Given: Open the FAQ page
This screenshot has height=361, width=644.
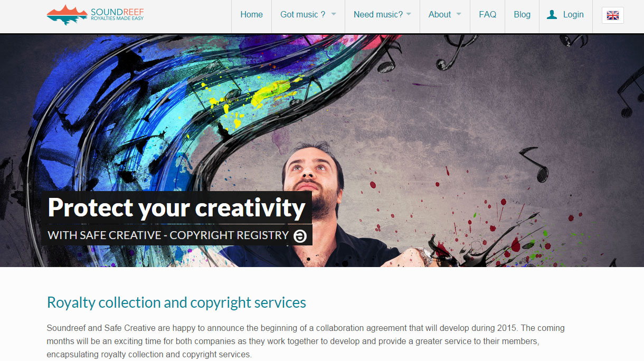Looking at the screenshot, I should (487, 15).
